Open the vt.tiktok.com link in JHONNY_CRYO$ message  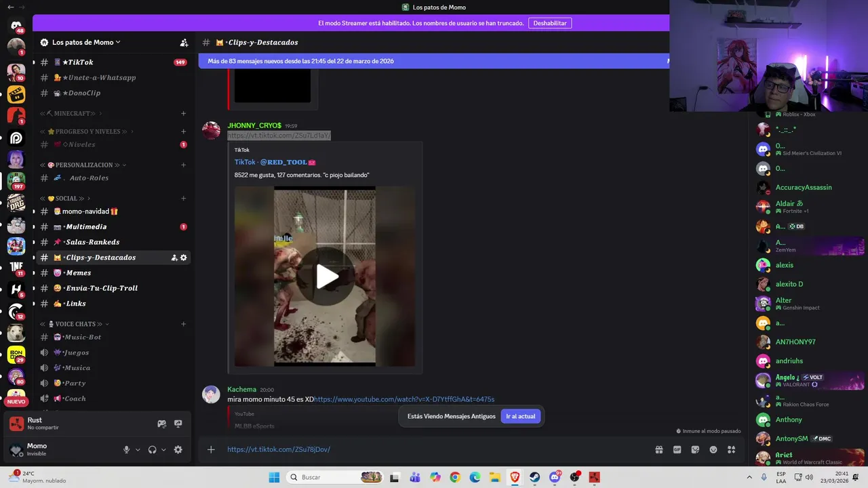click(x=279, y=136)
